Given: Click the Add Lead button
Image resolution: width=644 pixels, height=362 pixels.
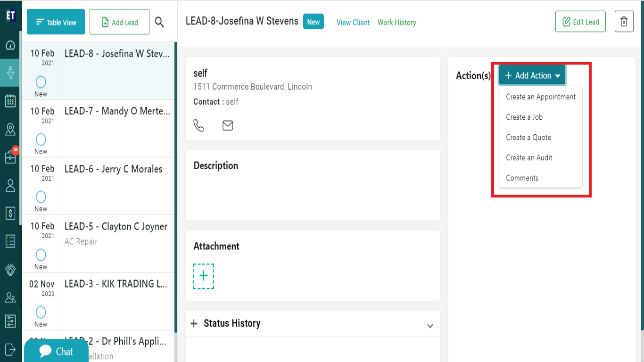Looking at the screenshot, I should [119, 22].
